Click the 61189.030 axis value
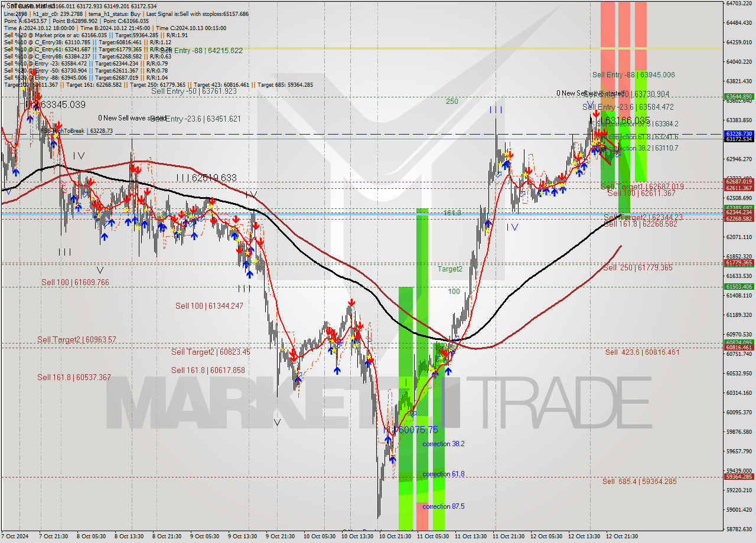The height and width of the screenshot is (543, 756). tap(738, 315)
